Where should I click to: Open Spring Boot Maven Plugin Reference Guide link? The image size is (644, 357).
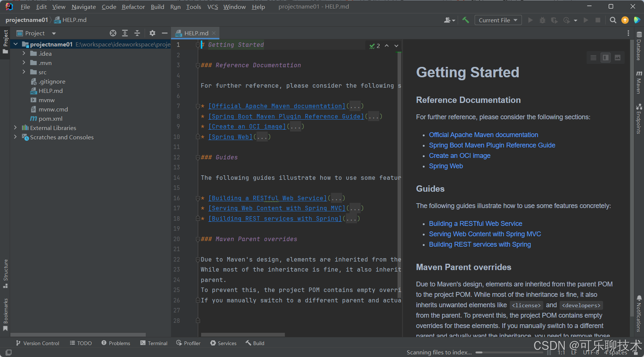[492, 145]
